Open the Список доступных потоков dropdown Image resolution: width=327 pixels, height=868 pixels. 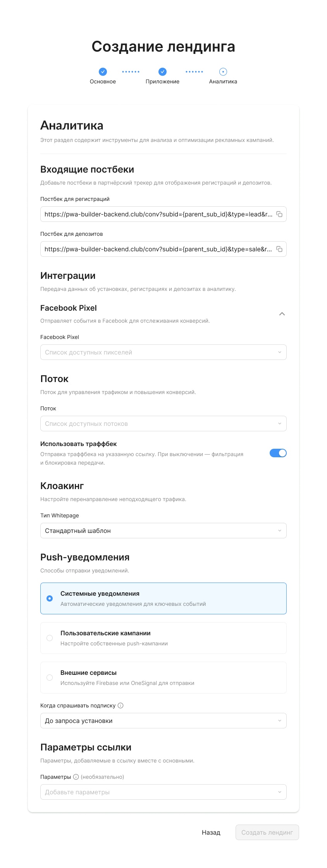click(x=163, y=423)
